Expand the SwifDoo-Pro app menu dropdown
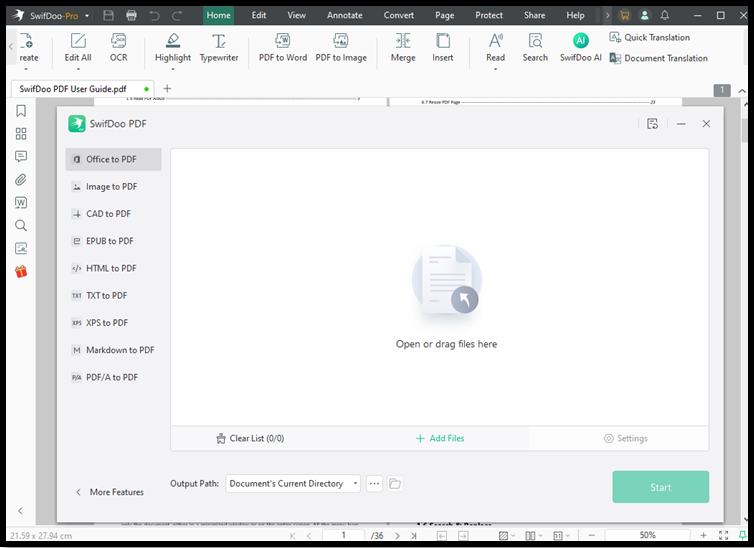This screenshot has width=754, height=548. [x=87, y=16]
